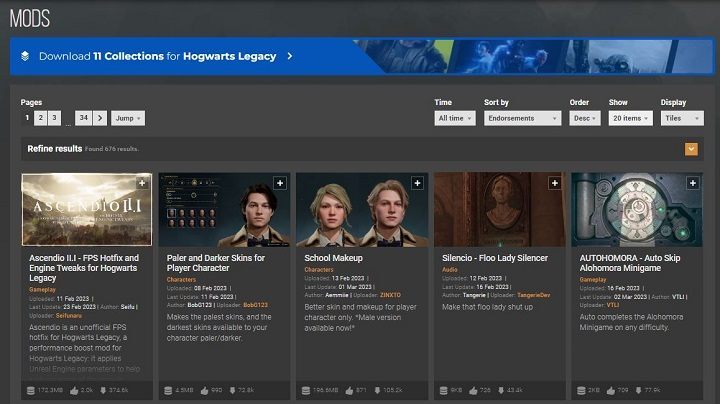Image resolution: width=720 pixels, height=404 pixels.
Task: Click the arrow chevron in collections banner
Action: click(290, 56)
